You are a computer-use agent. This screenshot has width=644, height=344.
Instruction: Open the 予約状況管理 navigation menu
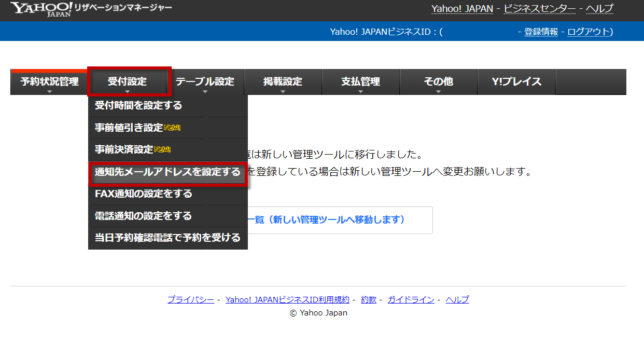click(x=50, y=82)
